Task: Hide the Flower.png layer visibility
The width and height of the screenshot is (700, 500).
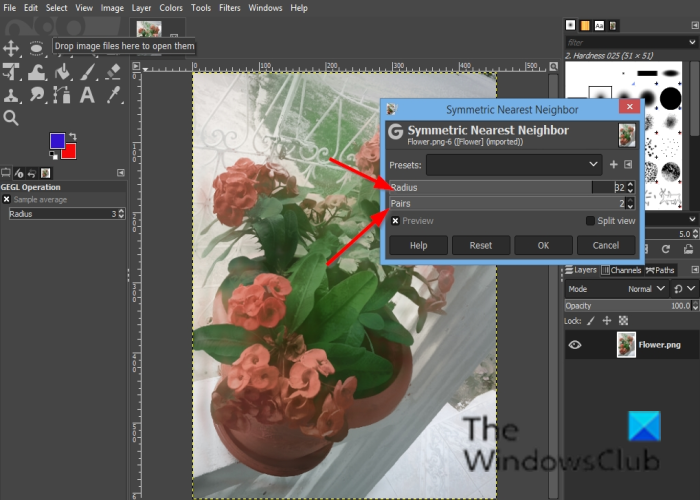Action: (x=575, y=345)
